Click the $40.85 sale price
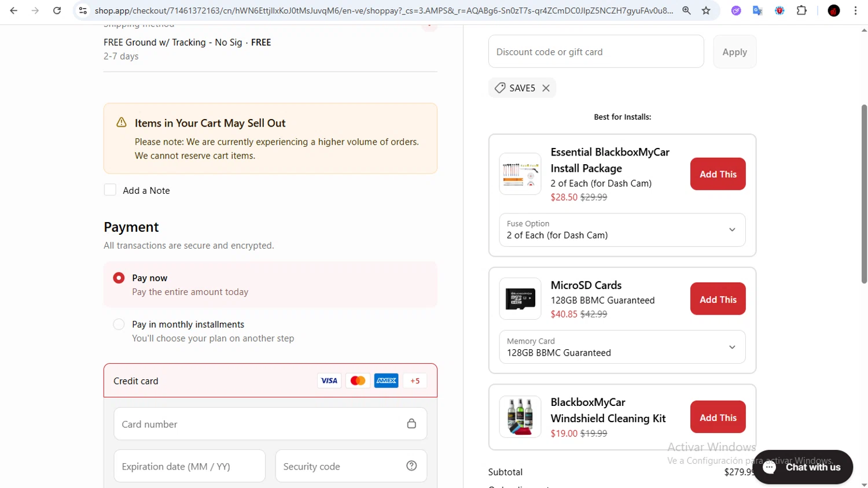The image size is (868, 488). (x=564, y=314)
